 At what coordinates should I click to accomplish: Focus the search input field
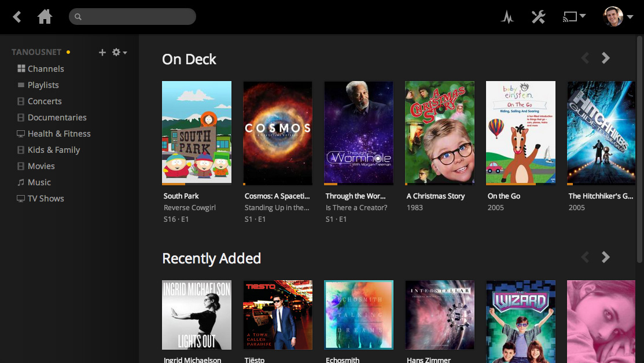pos(133,16)
